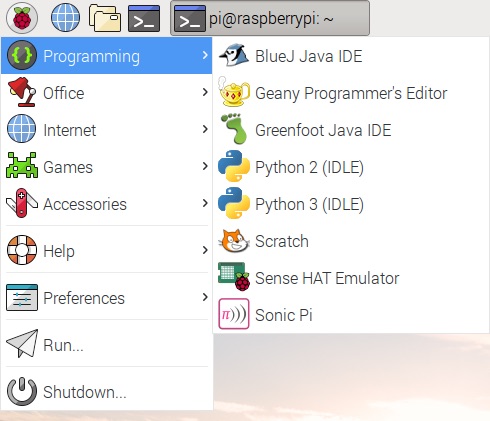Viewport: 490px width, 421px height.
Task: Open Sonic Pi
Action: [351, 315]
